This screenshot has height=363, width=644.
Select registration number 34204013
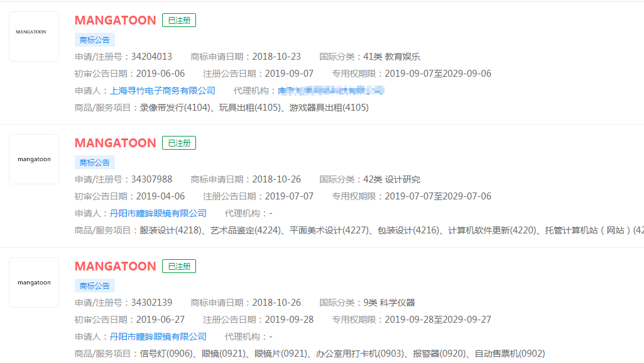click(151, 57)
